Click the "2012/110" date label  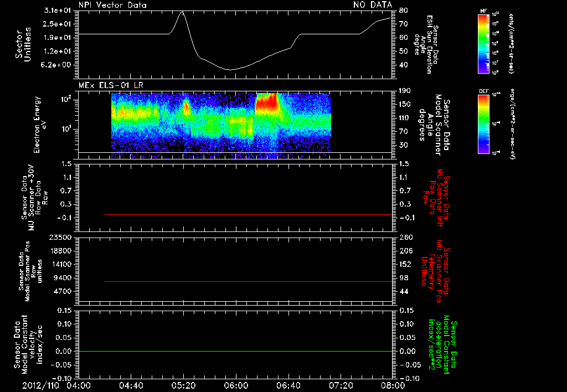click(40, 385)
